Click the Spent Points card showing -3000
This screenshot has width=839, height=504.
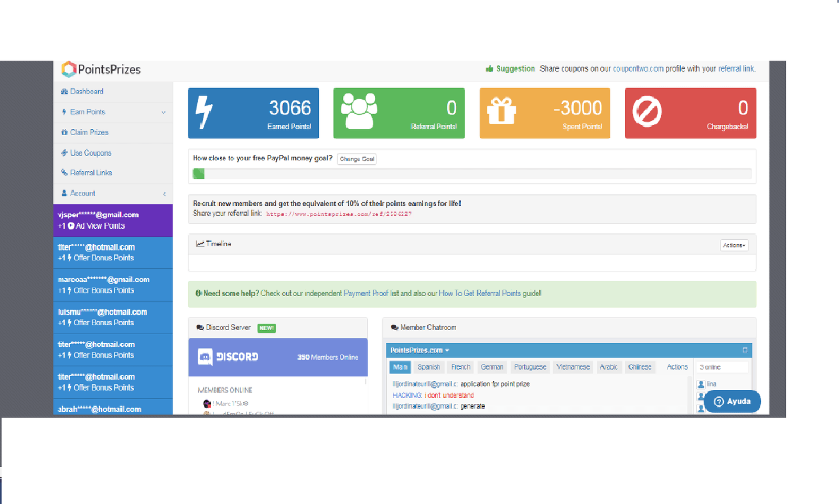click(545, 113)
